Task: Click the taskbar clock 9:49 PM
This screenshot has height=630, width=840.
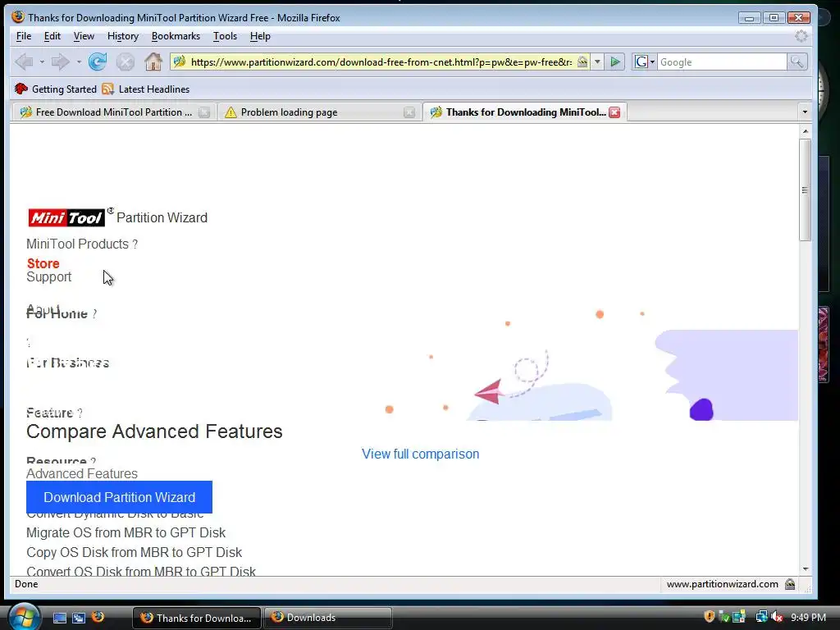Action: tap(808, 618)
